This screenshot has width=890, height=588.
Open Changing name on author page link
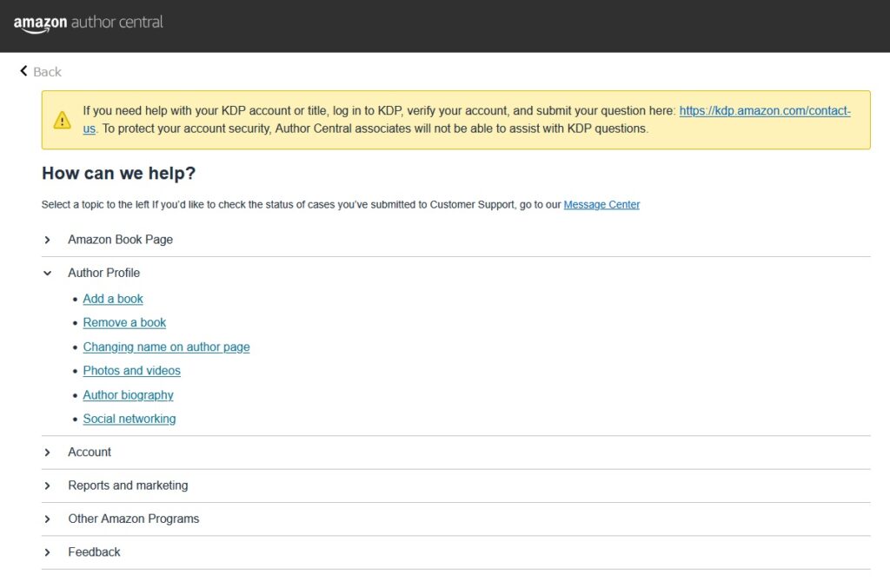coord(166,347)
